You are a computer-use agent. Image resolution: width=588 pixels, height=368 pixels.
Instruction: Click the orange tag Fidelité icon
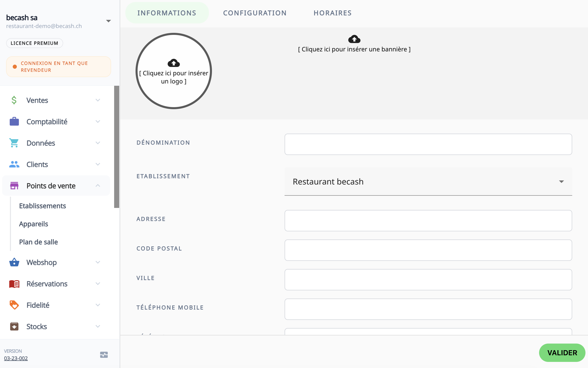pyautogui.click(x=14, y=305)
